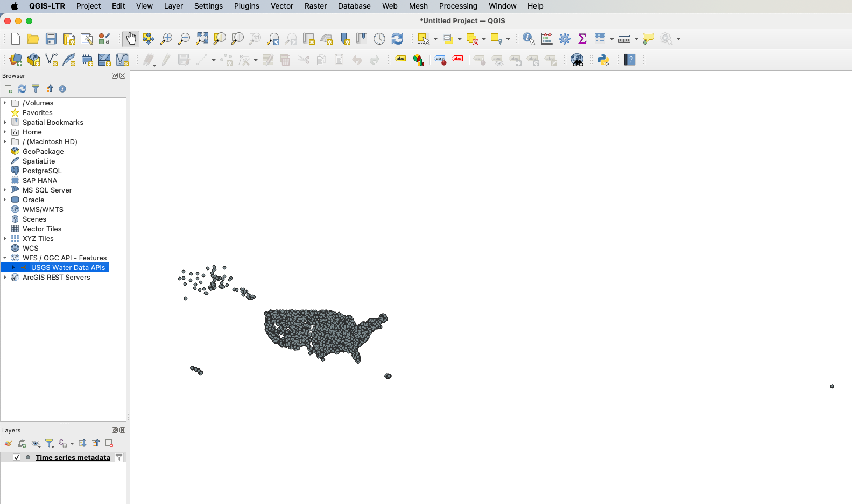Select the Zoom In tool
This screenshot has height=504, width=852.
tap(166, 39)
